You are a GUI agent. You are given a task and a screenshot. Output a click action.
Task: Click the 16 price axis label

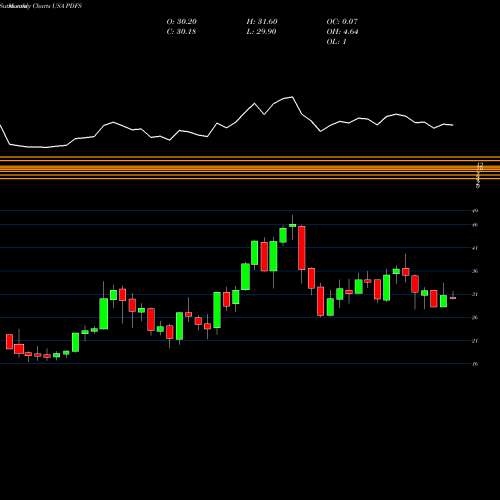coord(475,364)
